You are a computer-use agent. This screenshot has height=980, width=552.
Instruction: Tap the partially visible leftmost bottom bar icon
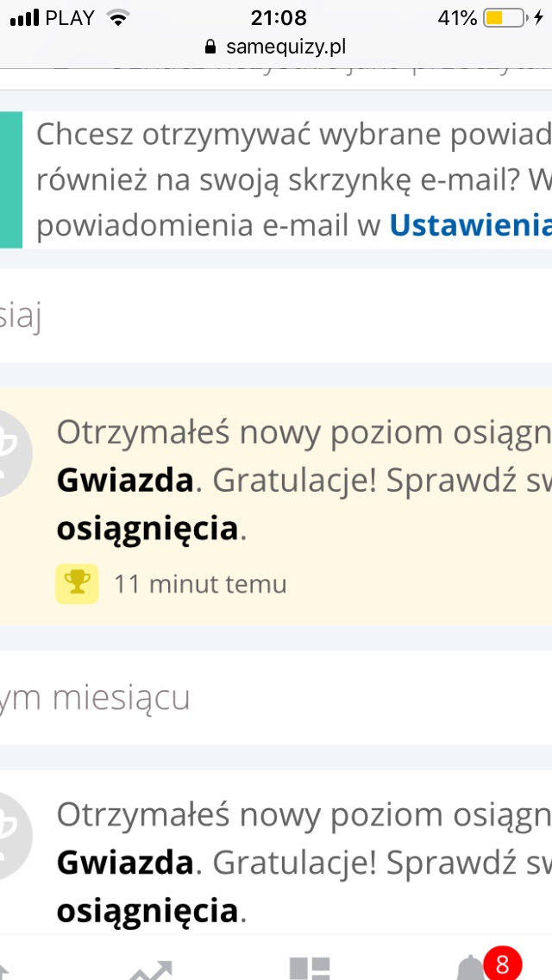(x=3, y=970)
